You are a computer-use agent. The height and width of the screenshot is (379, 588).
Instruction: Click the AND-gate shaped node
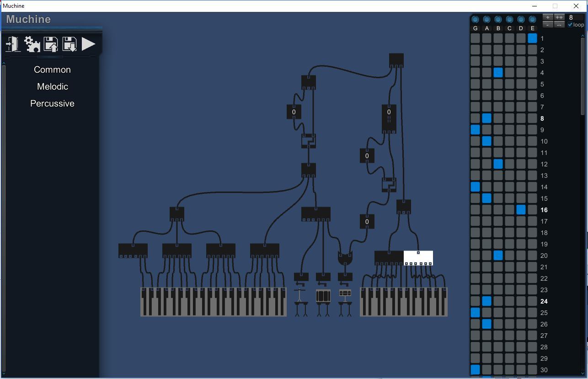point(345,258)
